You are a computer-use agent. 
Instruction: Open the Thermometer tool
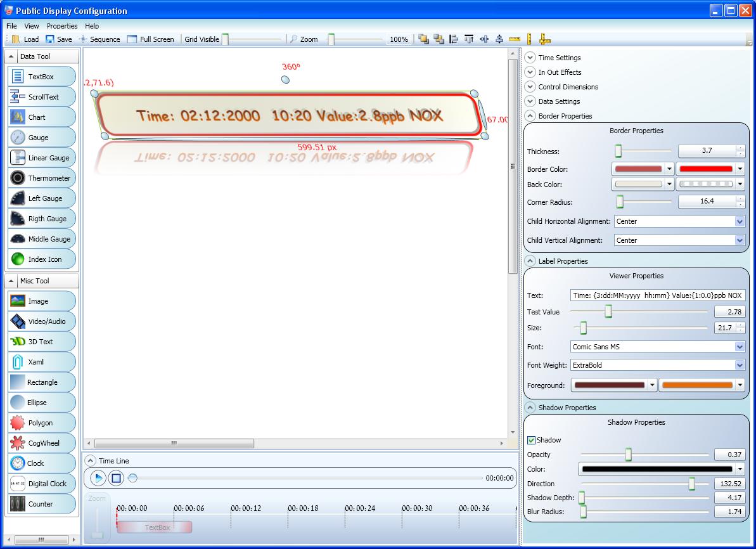(x=42, y=178)
